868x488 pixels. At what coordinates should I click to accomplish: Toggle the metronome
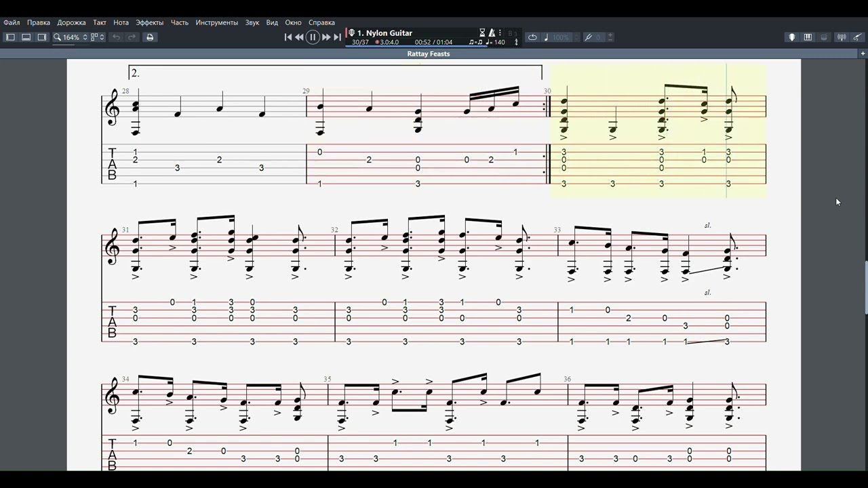pyautogui.click(x=492, y=33)
